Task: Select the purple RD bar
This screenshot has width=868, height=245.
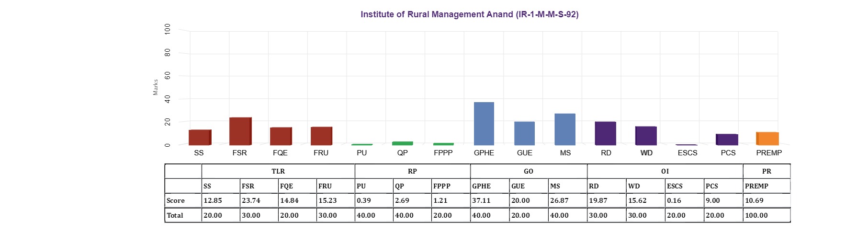Action: click(x=605, y=133)
